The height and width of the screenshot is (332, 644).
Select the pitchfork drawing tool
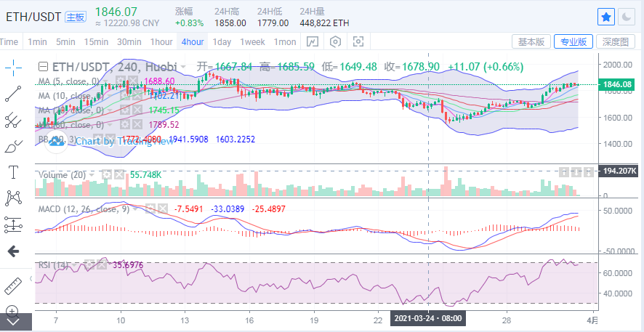tap(13, 121)
